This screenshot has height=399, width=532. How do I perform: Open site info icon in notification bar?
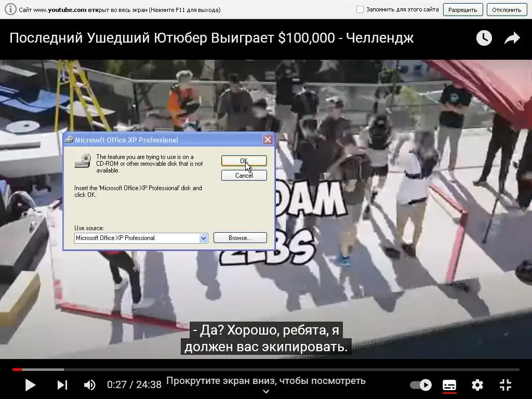point(10,9)
